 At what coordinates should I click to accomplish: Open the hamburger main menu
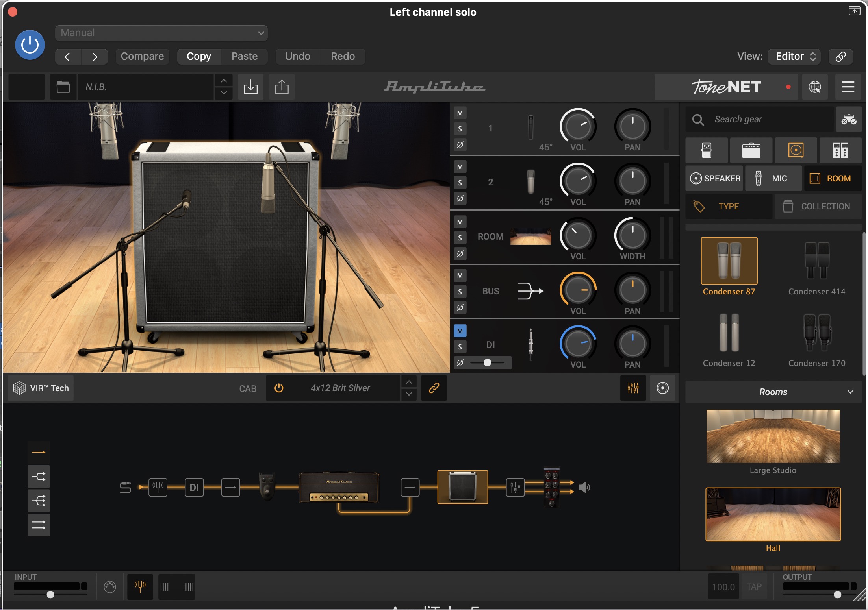pos(848,87)
